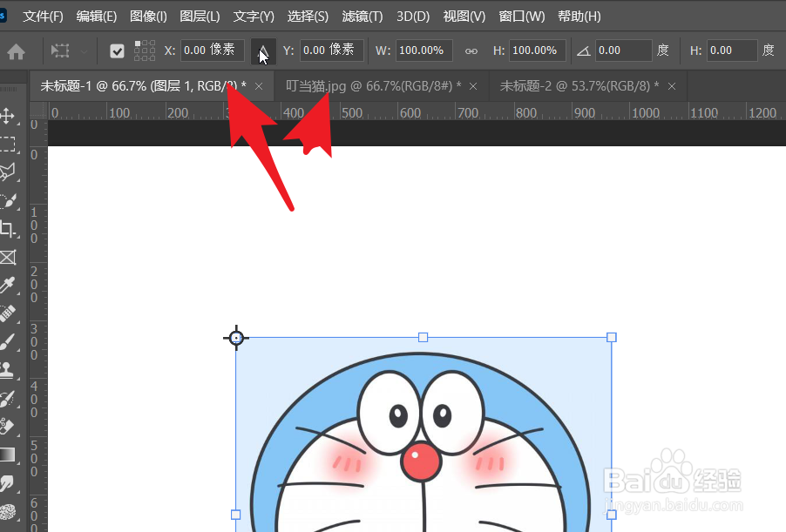Edit the Y position field
This screenshot has height=532, width=786.
[x=331, y=51]
